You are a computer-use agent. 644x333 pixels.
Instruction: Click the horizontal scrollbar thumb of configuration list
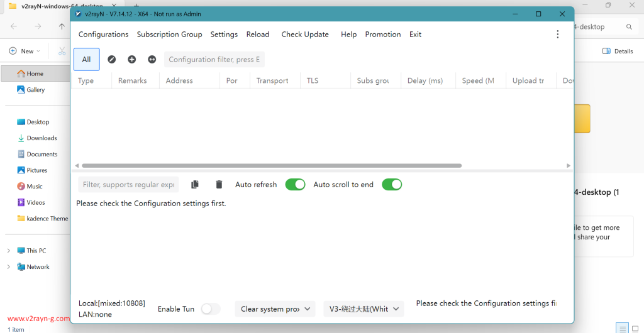coord(272,166)
